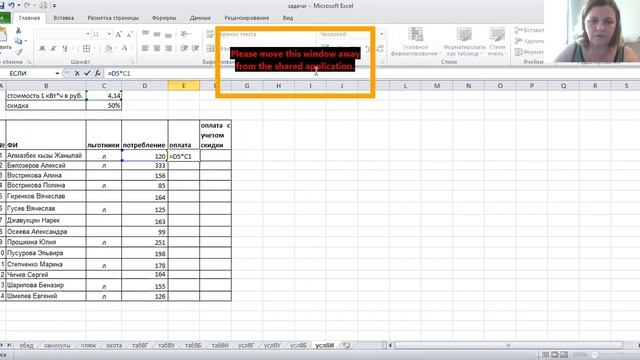Click потребление value 333
Image resolution: width=640 pixels, height=360 pixels.
tap(144, 166)
